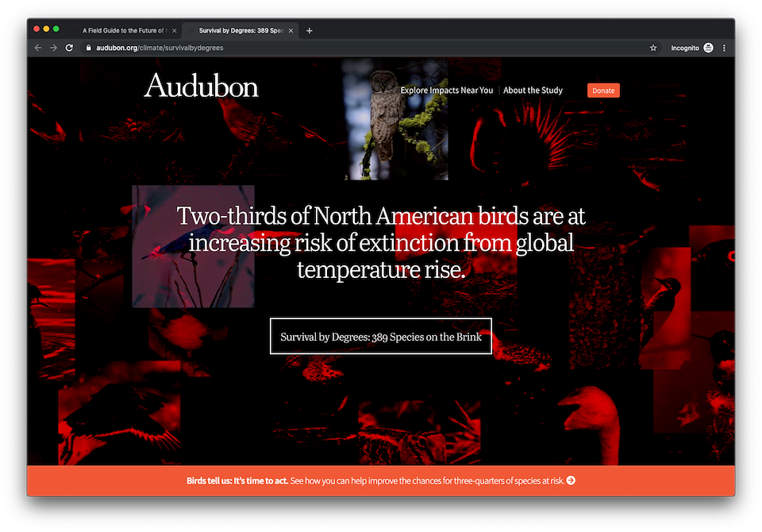Click the macOS red close window button
This screenshot has height=532, width=762.
(x=37, y=29)
